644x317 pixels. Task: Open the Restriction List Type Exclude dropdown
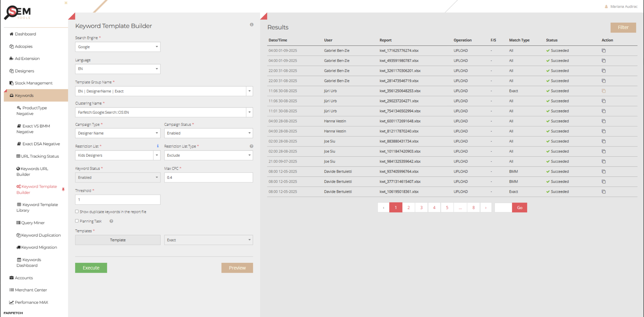pyautogui.click(x=208, y=155)
